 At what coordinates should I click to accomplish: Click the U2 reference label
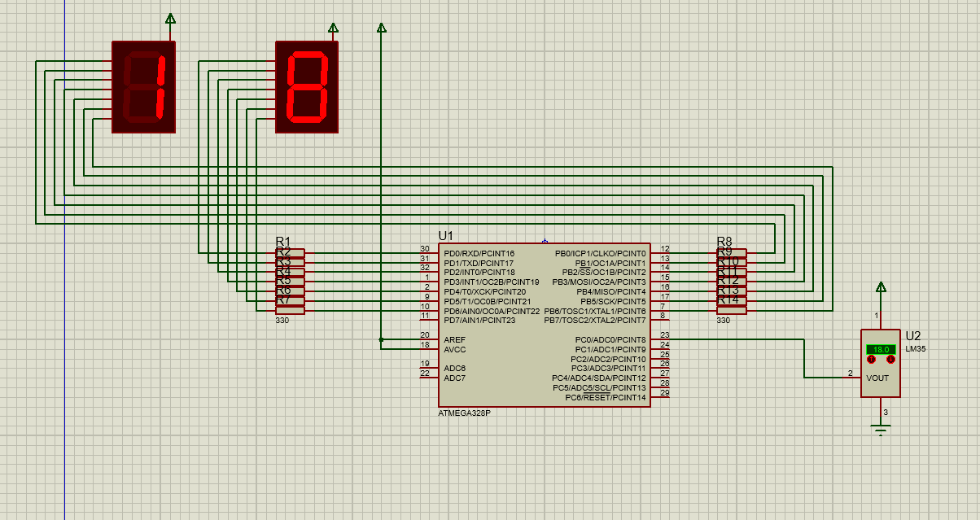912,335
